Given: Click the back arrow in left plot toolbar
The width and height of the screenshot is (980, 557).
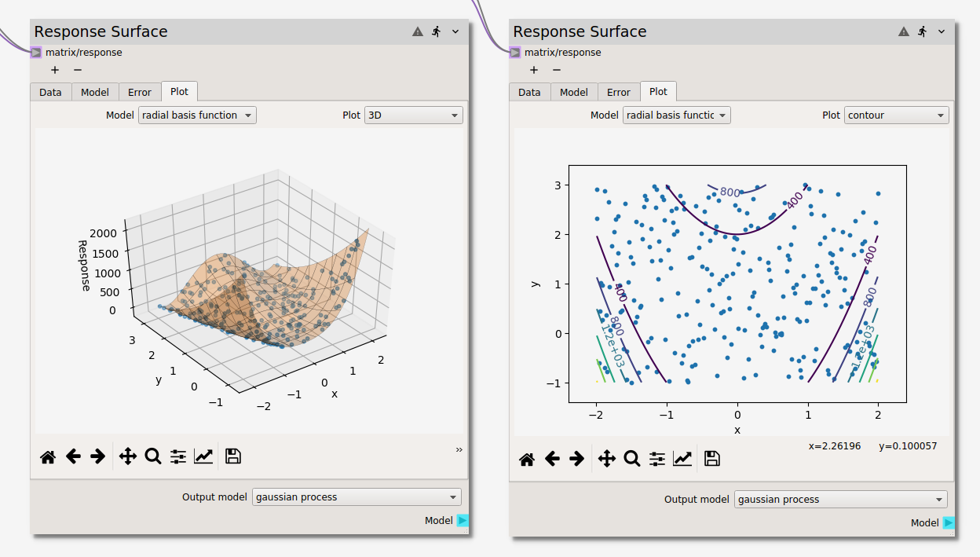Looking at the screenshot, I should (x=73, y=456).
